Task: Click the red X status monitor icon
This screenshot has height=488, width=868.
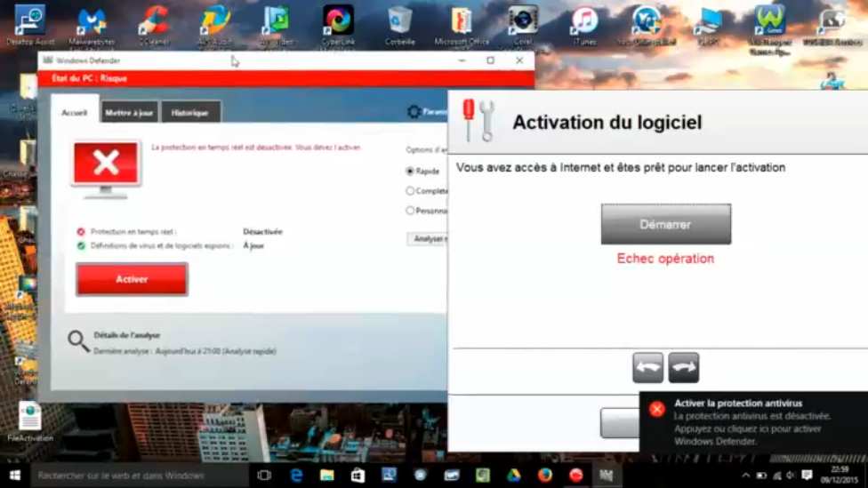Action: (x=106, y=168)
